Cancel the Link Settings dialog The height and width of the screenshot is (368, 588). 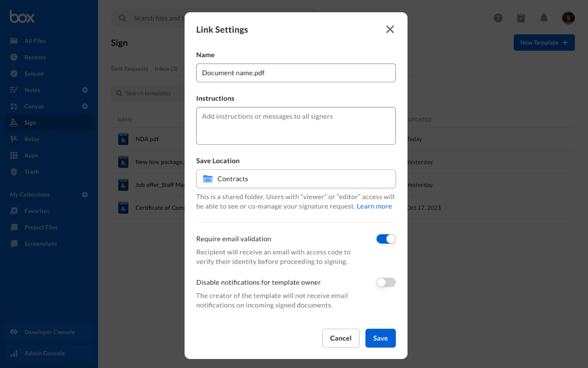[341, 338]
